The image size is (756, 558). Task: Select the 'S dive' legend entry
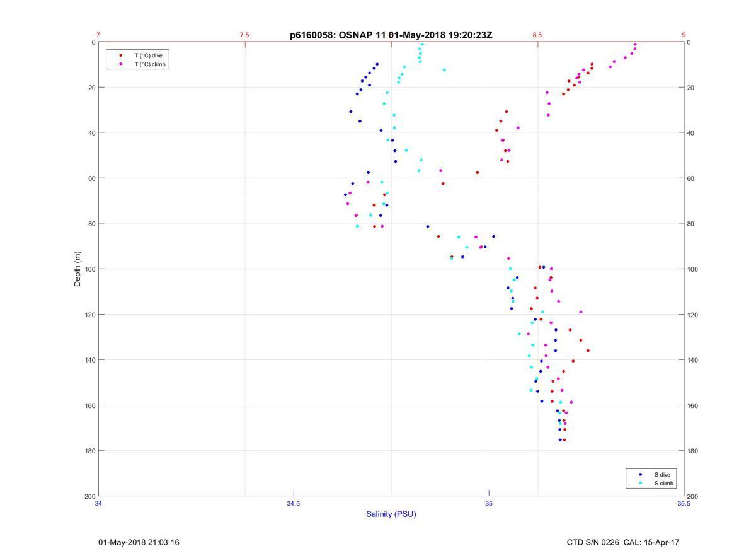click(661, 474)
